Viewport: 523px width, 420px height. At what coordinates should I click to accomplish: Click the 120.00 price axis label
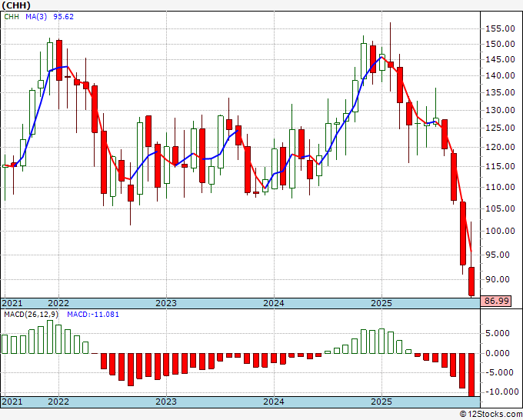point(500,147)
